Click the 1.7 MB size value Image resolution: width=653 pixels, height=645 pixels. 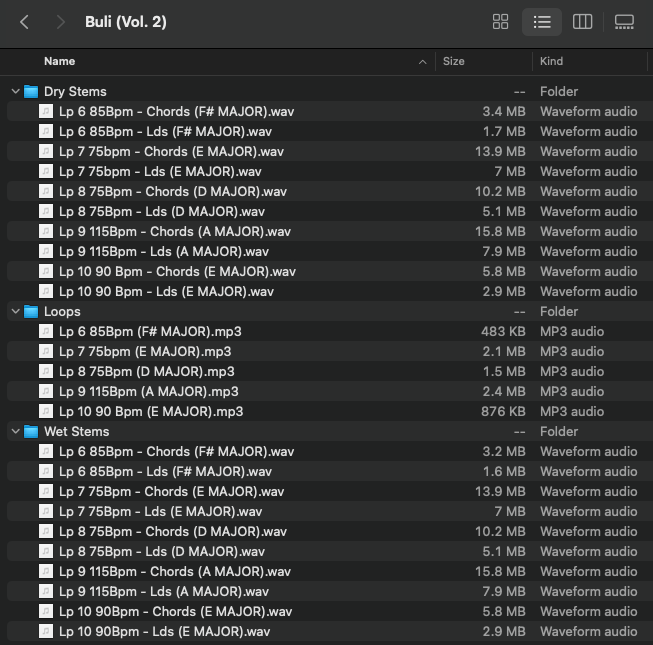(504, 132)
